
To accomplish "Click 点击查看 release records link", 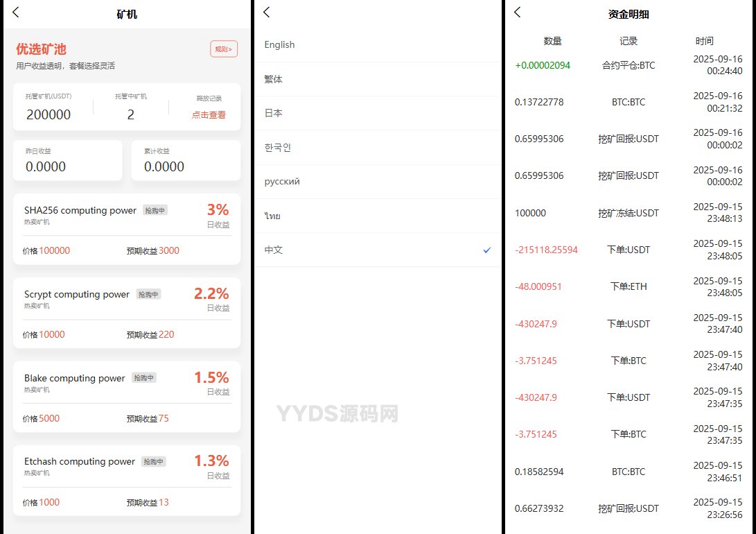I will click(x=209, y=115).
